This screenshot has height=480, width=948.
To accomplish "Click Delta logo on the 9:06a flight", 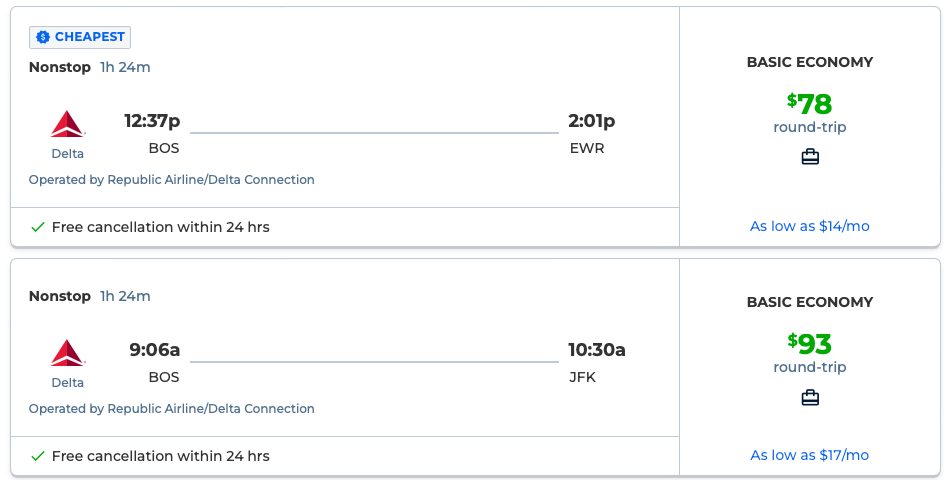I will pos(68,353).
